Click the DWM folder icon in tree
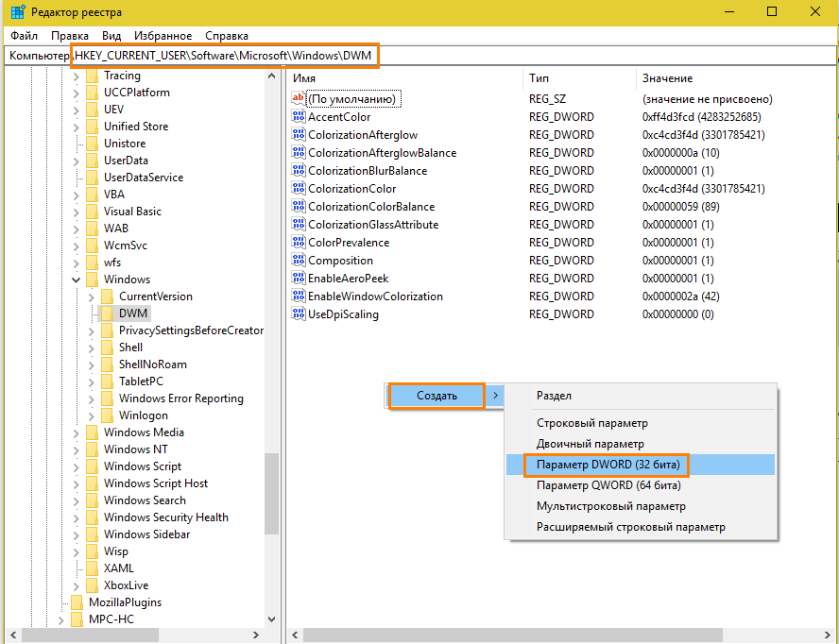 107,314
